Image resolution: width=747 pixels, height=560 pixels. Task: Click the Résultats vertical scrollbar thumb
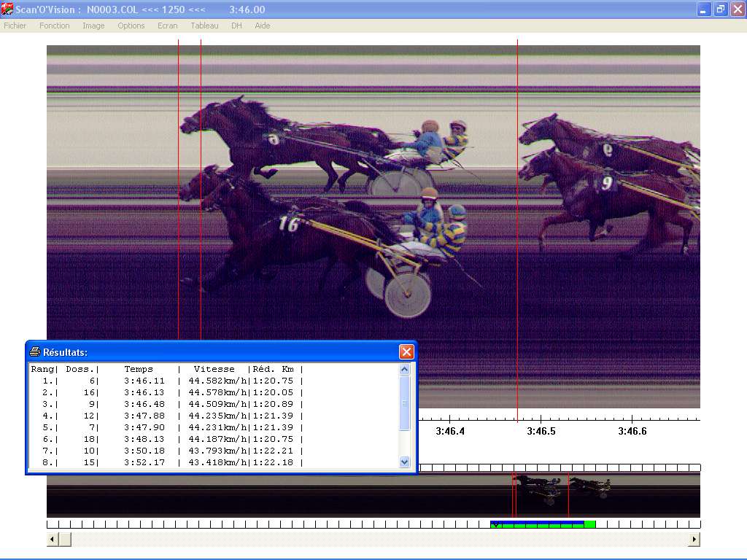coord(404,403)
